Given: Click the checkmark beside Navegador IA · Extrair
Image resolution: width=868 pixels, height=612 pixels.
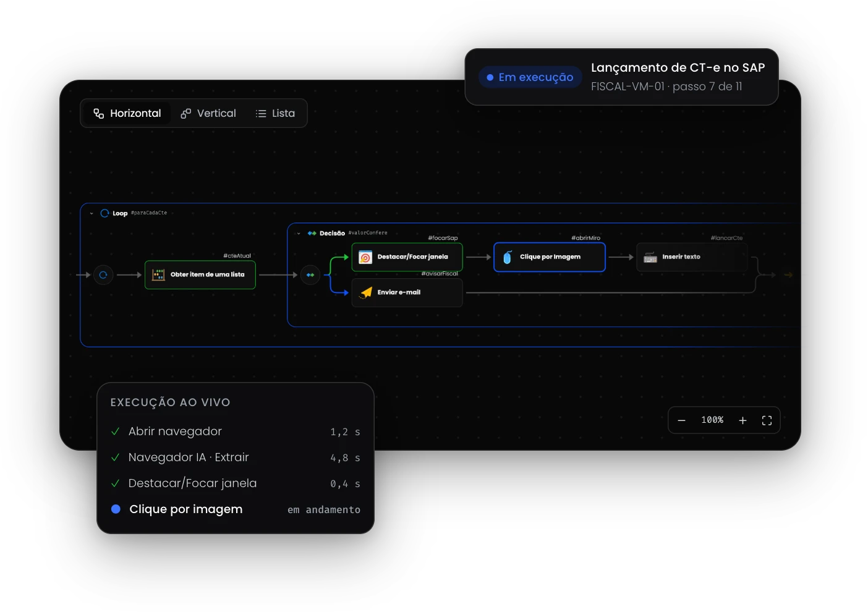Looking at the screenshot, I should pyautogui.click(x=115, y=457).
